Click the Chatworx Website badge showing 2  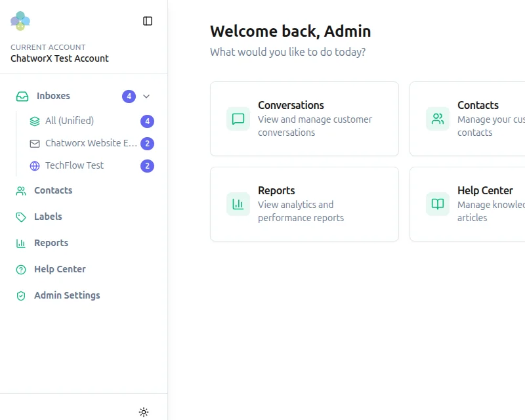coord(147,144)
